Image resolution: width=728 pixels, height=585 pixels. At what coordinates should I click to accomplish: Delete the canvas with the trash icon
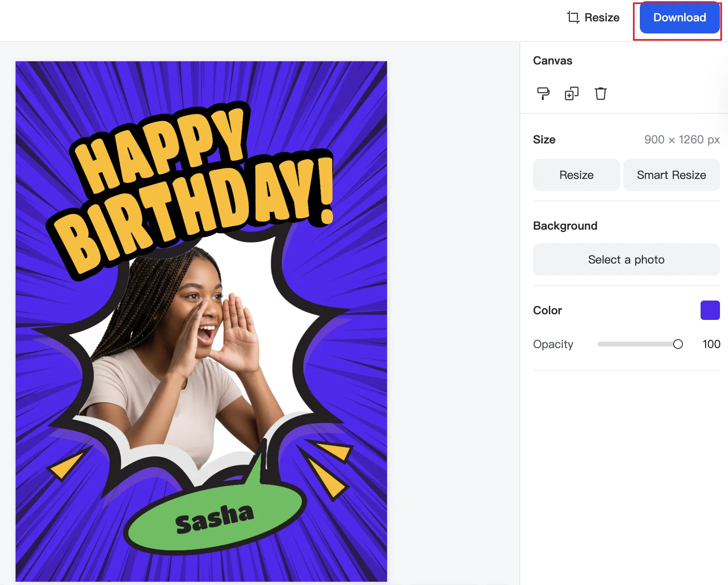600,93
